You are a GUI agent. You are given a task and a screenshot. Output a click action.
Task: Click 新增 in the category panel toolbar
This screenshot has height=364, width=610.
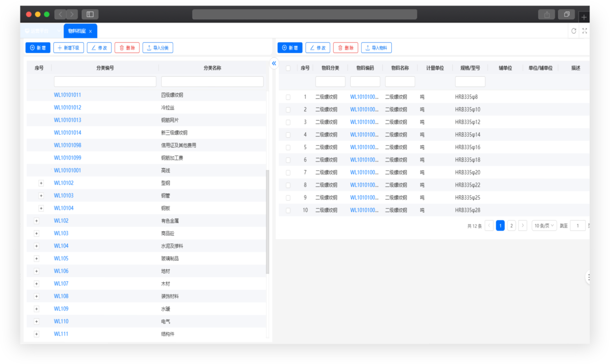click(38, 48)
